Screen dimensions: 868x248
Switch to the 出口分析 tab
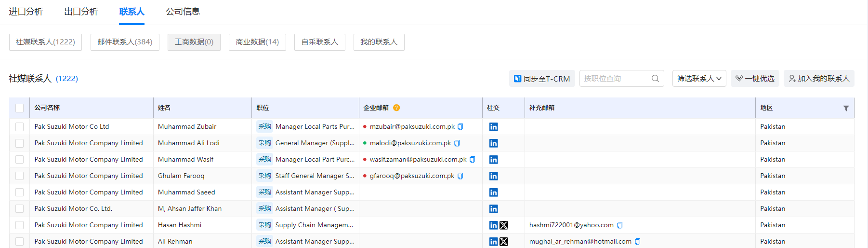click(x=81, y=12)
